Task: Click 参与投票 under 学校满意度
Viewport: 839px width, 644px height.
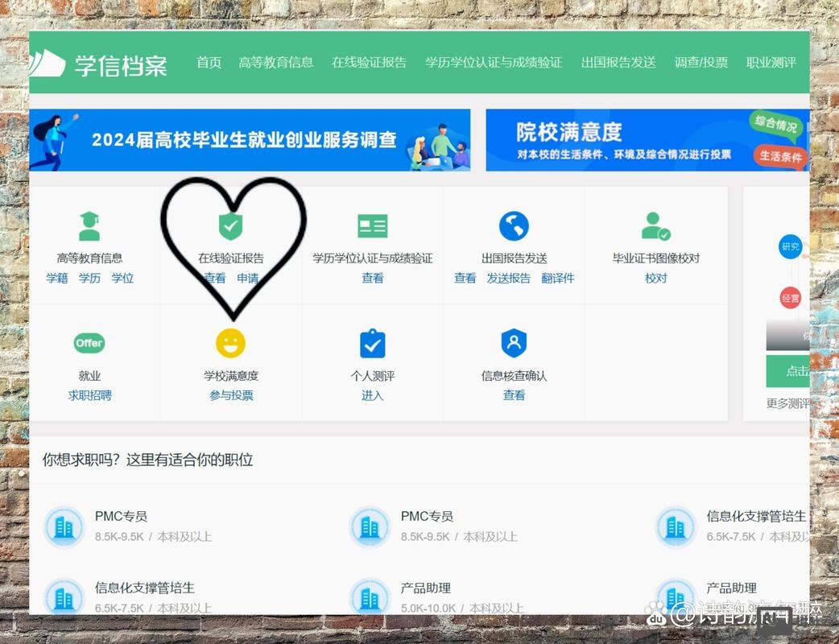Action: coord(231,395)
